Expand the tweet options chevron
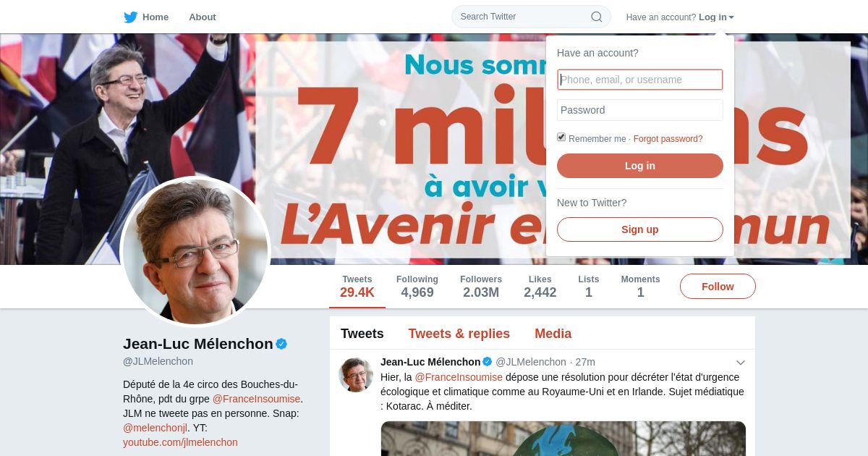Viewport: 868px width, 456px height. coord(741,362)
